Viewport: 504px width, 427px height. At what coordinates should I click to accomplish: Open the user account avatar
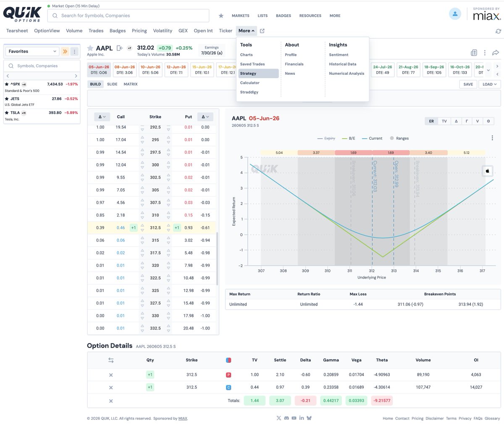tap(455, 13)
